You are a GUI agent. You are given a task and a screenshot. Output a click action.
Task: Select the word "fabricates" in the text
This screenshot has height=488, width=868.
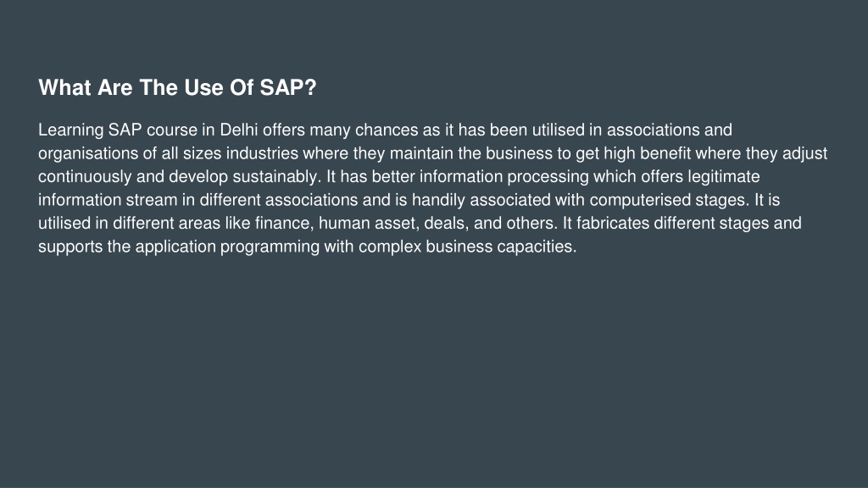point(613,223)
